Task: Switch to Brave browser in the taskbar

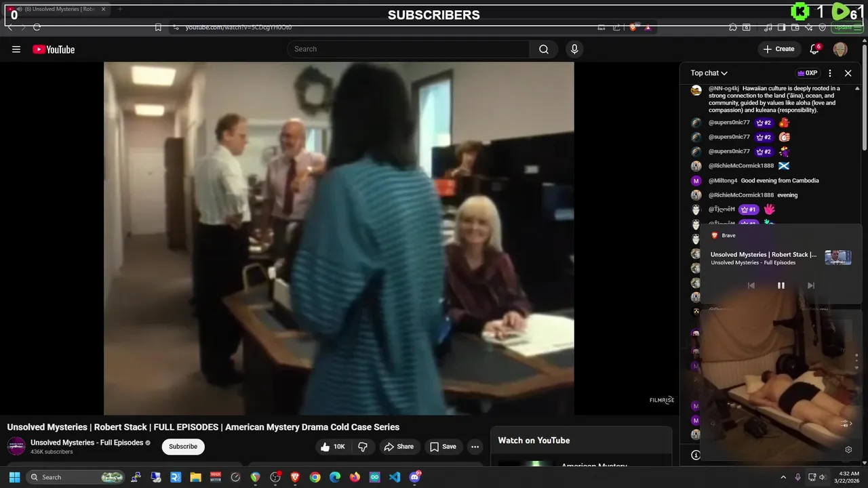Action: click(x=295, y=477)
